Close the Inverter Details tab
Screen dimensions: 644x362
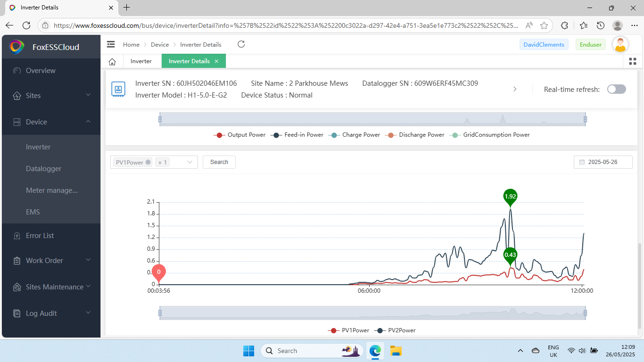[x=216, y=61]
